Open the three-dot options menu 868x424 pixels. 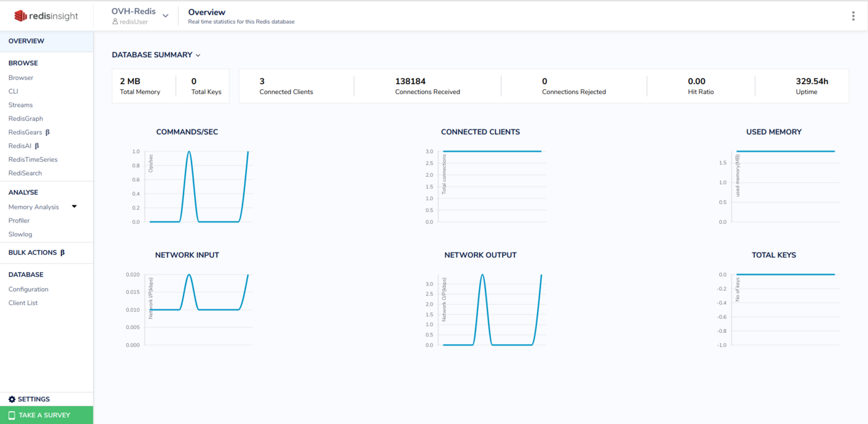click(x=853, y=16)
